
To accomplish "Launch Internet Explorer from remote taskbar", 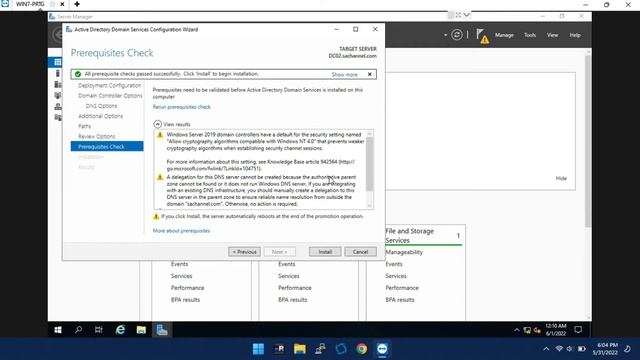I will [x=120, y=330].
